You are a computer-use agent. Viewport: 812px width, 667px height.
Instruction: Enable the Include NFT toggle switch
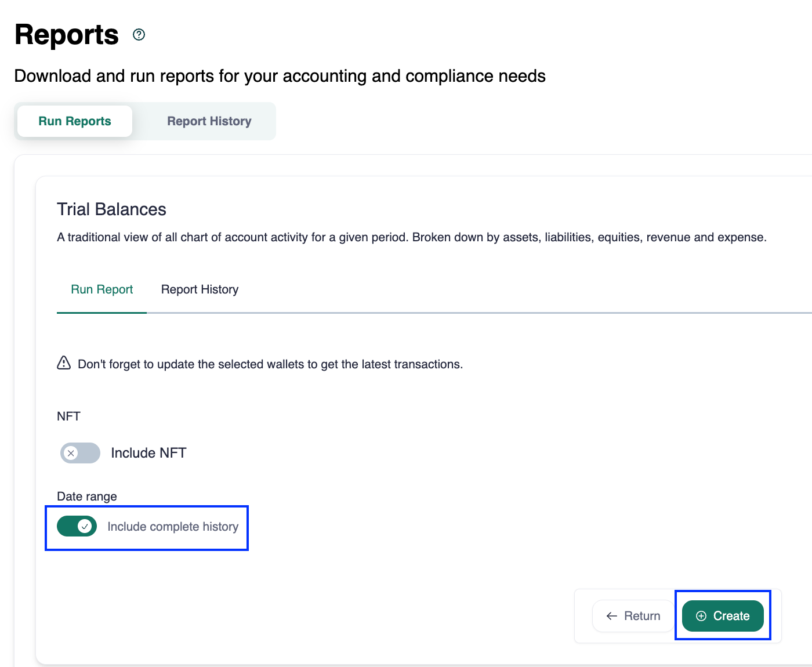click(x=80, y=453)
